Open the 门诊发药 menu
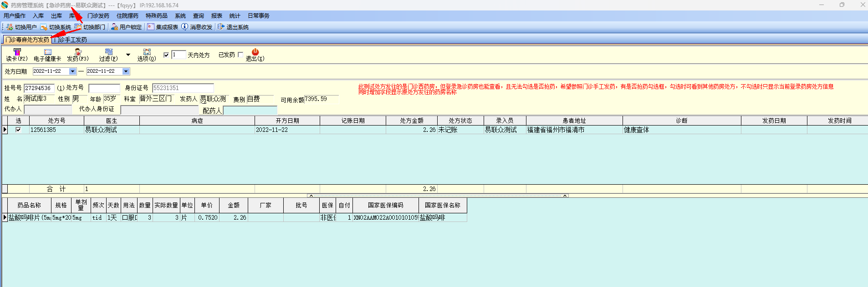Screen dimensions: 868x287 (x=98, y=16)
